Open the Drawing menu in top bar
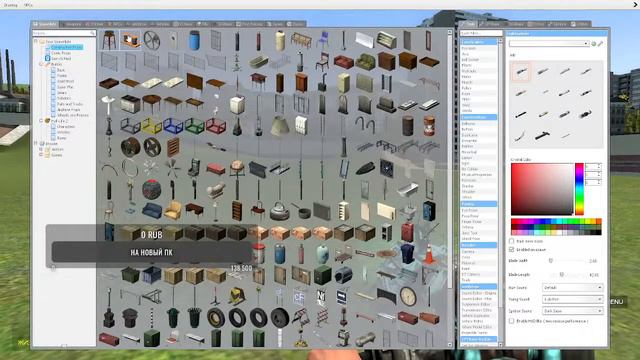Screen dimensions: 640x360 tap(11, 5)
